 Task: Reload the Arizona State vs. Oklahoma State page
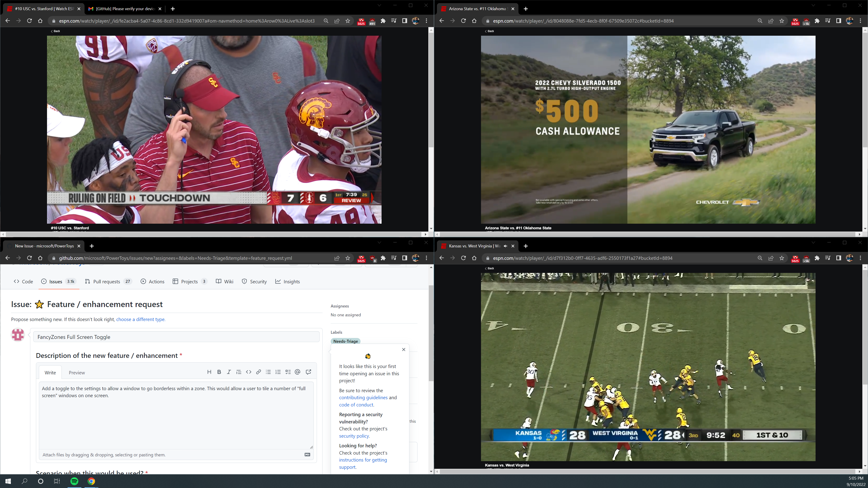point(463,21)
